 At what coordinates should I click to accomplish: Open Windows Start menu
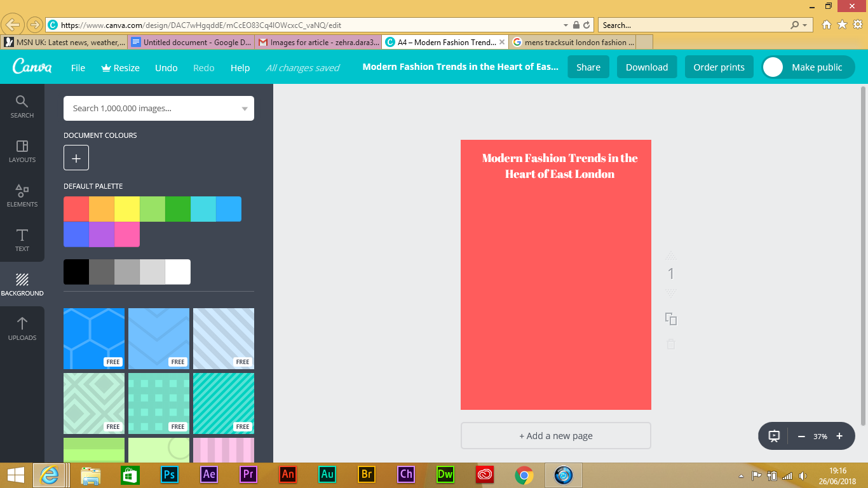click(x=15, y=474)
